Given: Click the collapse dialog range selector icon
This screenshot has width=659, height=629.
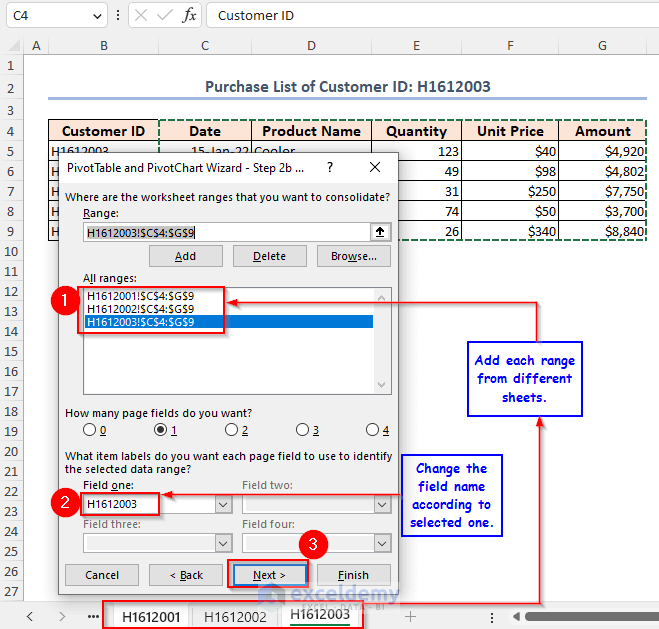Looking at the screenshot, I should point(380,232).
